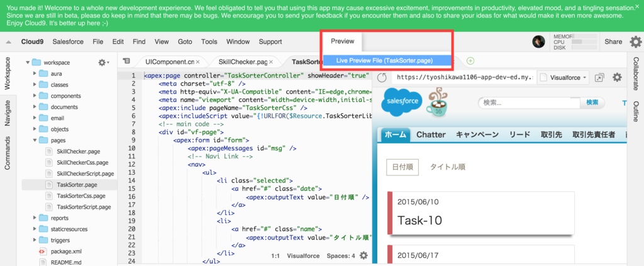Image resolution: width=644 pixels, height=266 pixels.
Task: Open the Find menu
Action: [x=139, y=42]
